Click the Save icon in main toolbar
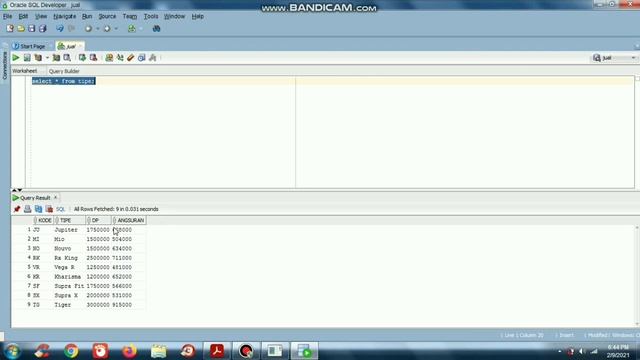The height and width of the screenshot is (360, 640). (31, 29)
